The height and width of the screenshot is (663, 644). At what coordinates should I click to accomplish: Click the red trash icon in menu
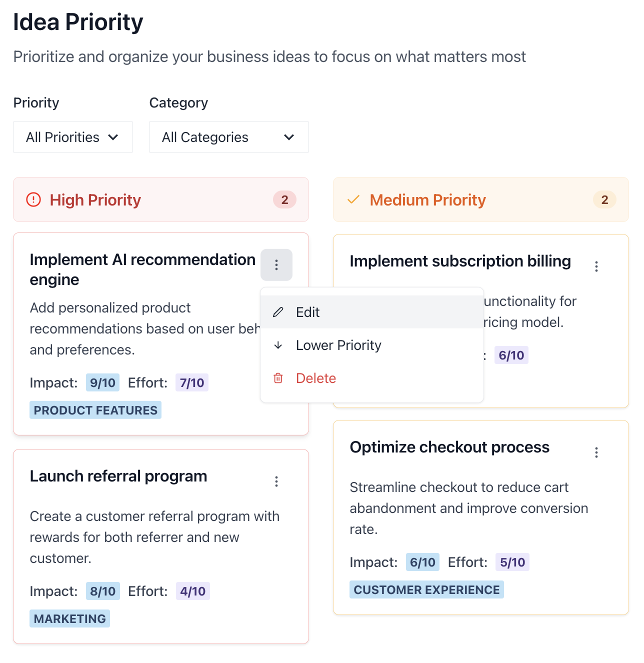point(278,378)
